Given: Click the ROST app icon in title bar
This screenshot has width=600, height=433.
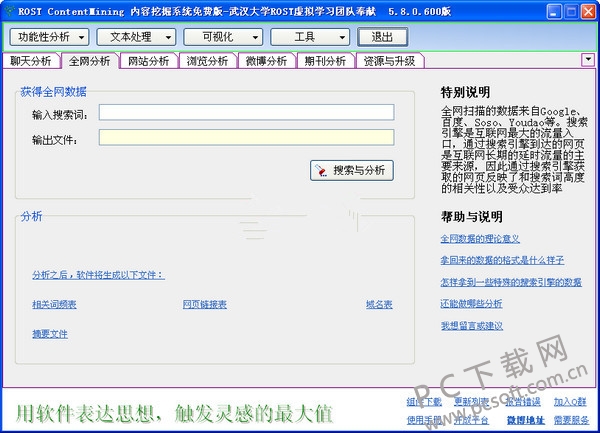Looking at the screenshot, I should [x=10, y=11].
